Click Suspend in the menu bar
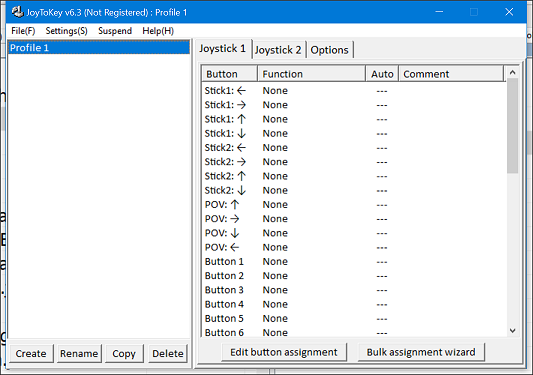533x375 pixels. tap(115, 31)
